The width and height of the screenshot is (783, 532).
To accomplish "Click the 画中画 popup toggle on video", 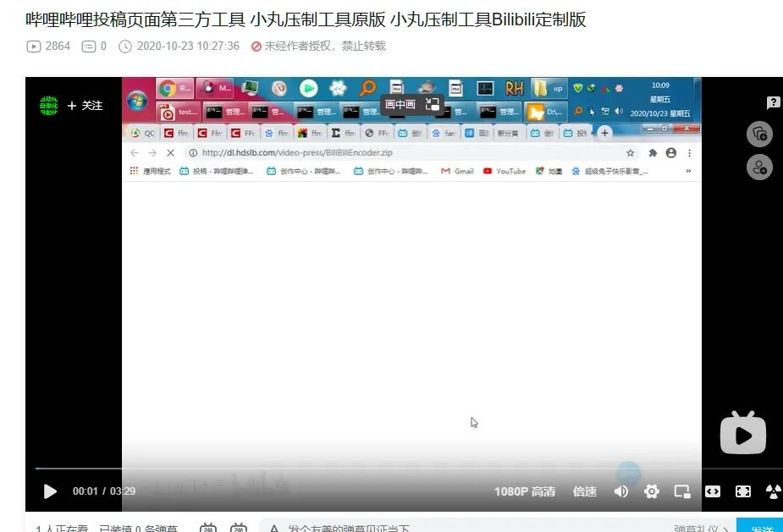I will pos(412,104).
